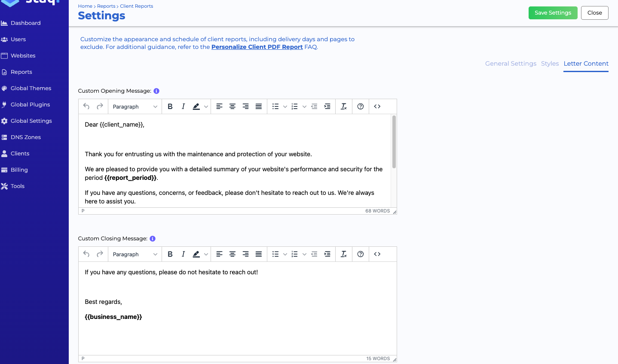618x364 pixels.
Task: Open the Styles tab
Action: (550, 64)
